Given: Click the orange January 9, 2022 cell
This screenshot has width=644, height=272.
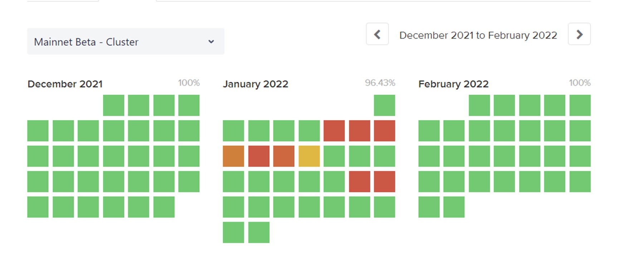Looking at the screenshot, I should coord(233,156).
